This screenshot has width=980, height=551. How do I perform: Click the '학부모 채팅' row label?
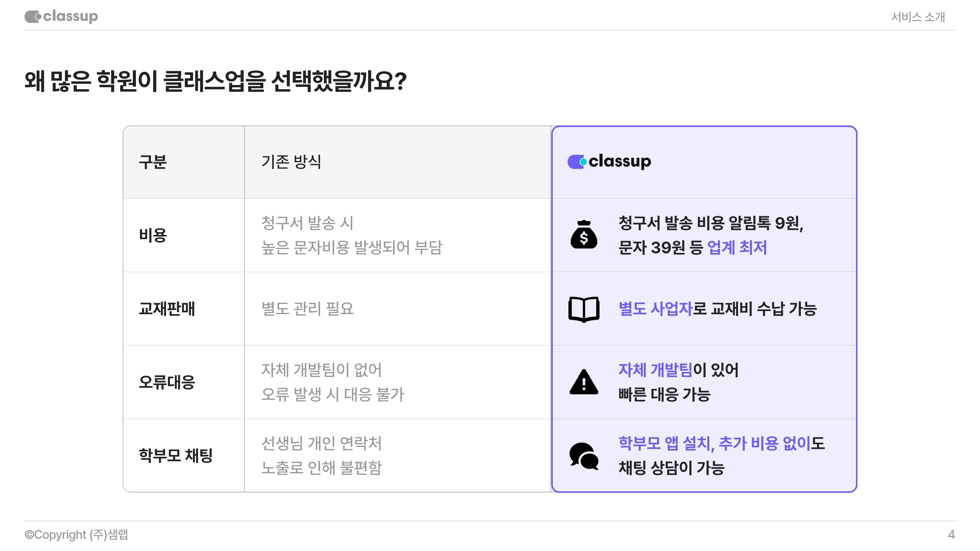coord(175,456)
